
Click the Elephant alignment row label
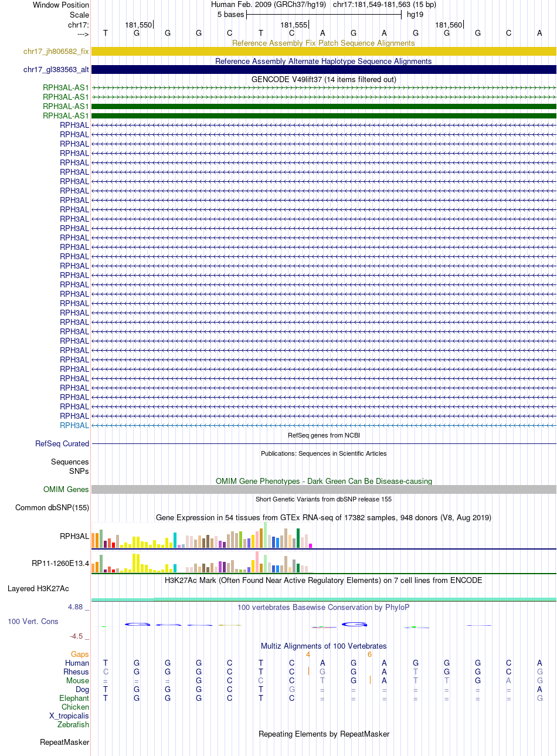pos(74,698)
